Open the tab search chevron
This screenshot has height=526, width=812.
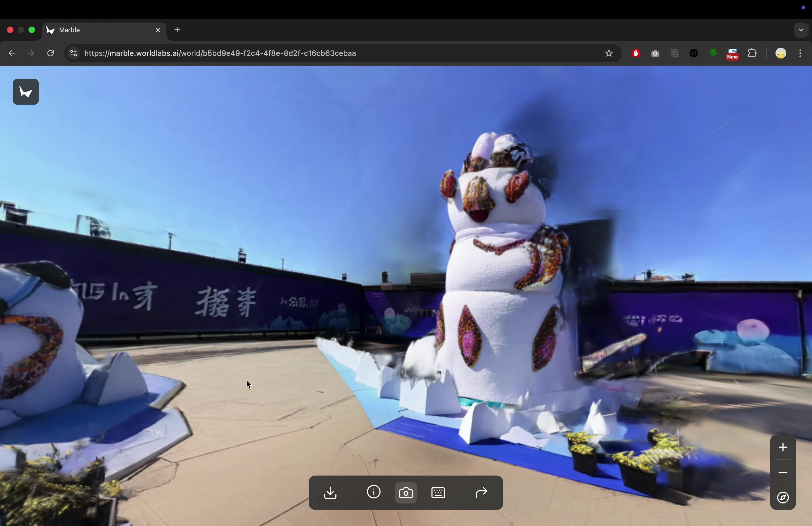[801, 30]
